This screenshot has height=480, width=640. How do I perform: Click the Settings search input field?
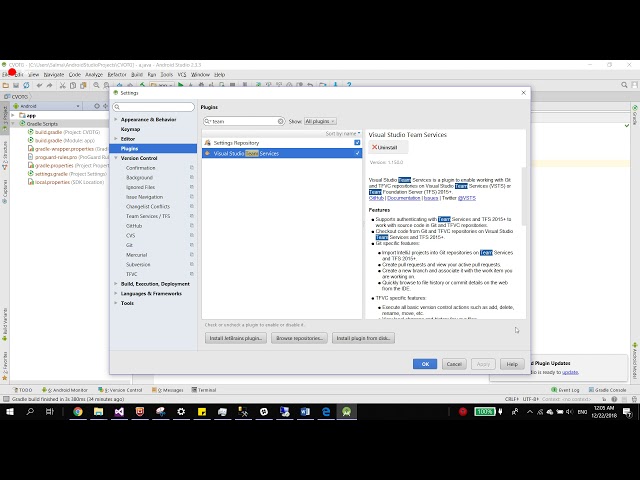(x=154, y=107)
